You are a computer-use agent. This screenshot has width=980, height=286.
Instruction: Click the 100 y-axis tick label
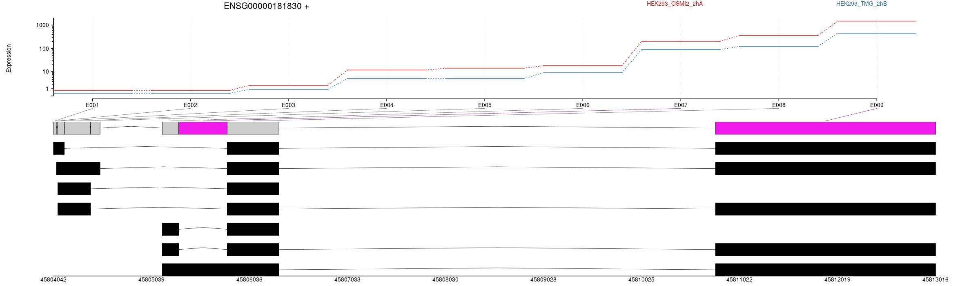pyautogui.click(x=44, y=49)
